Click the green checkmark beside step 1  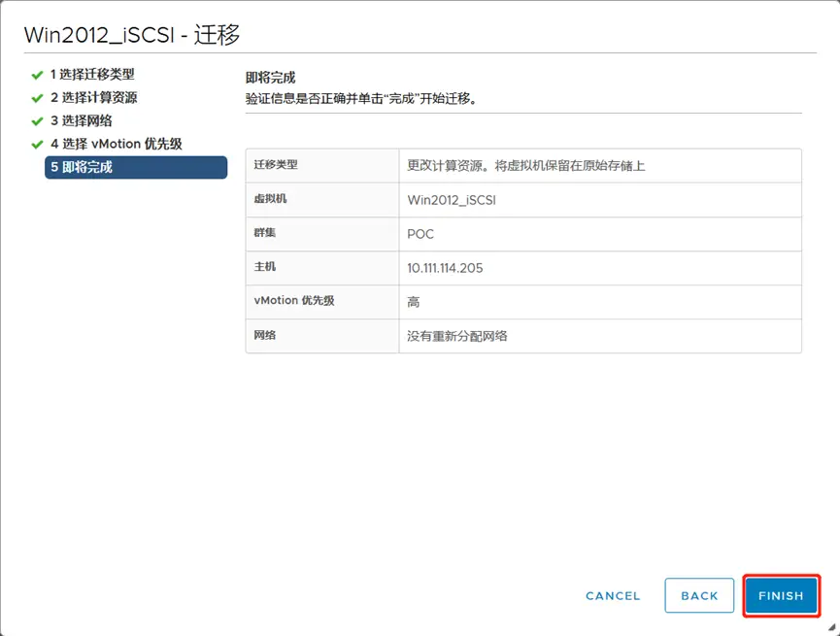point(37,75)
